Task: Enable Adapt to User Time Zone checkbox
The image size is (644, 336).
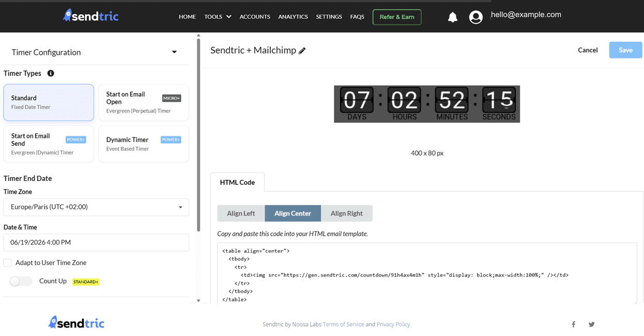Action: click(x=8, y=263)
